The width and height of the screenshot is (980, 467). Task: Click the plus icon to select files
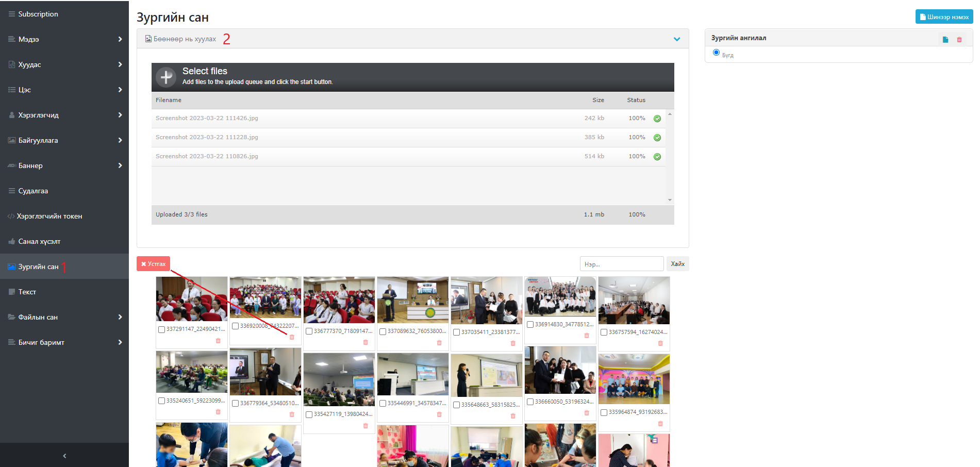[x=166, y=77]
